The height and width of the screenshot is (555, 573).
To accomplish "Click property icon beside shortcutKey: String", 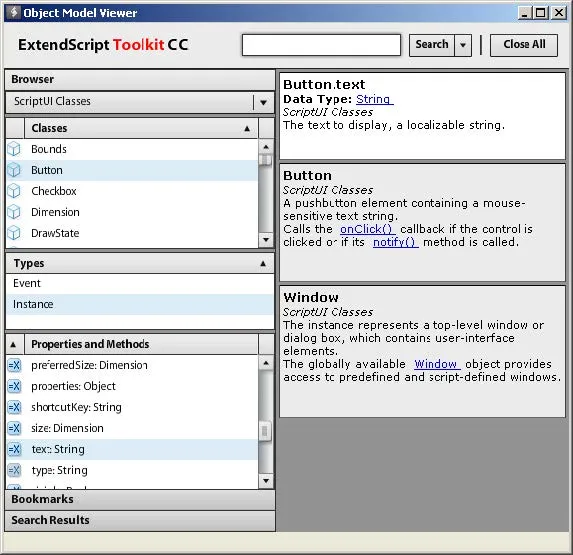I will [x=14, y=407].
